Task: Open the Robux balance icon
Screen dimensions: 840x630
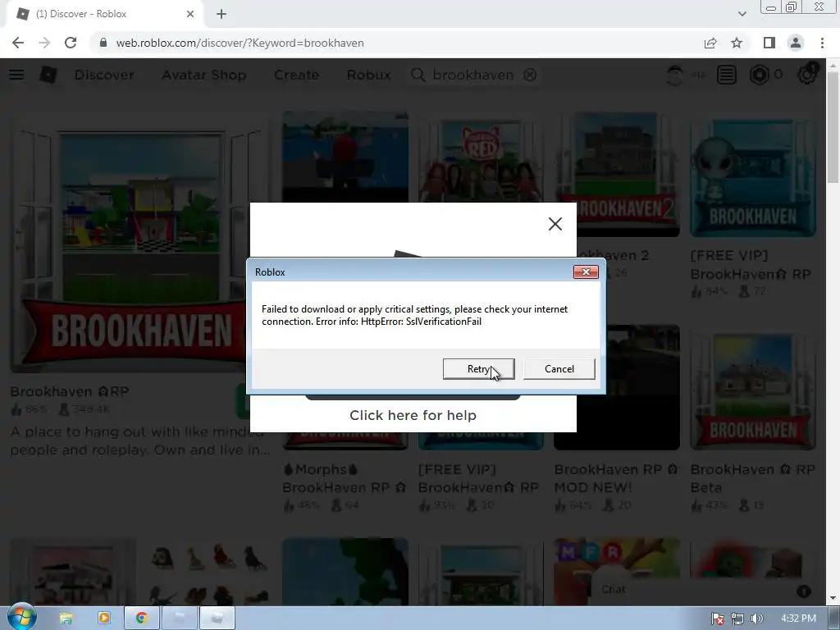Action: (x=759, y=75)
